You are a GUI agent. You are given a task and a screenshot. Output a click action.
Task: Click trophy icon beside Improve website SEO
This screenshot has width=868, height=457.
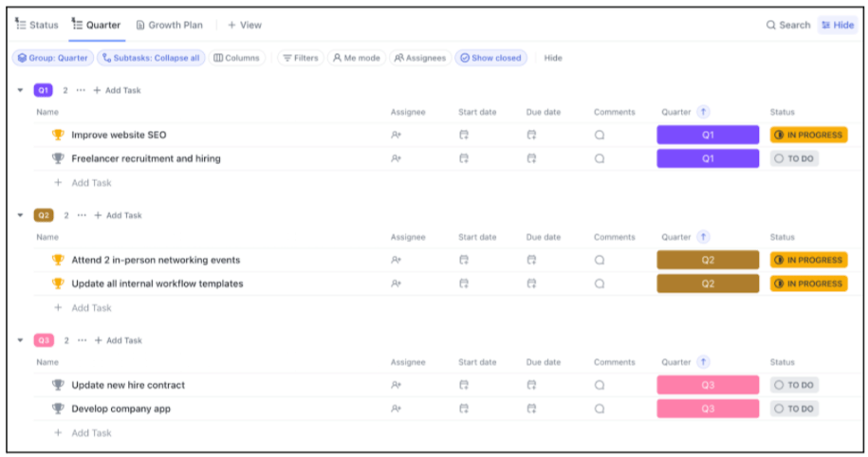click(x=58, y=135)
